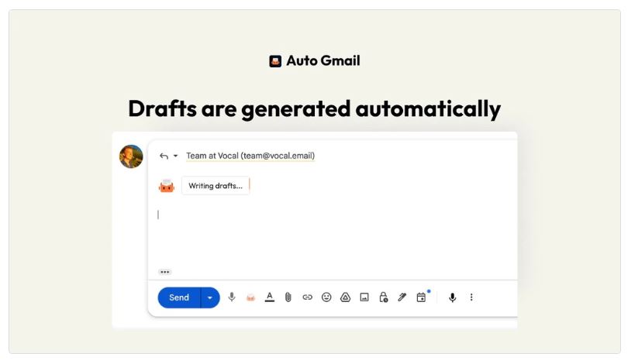The height and width of the screenshot is (364, 628).
Task: Click the Auto Gmail robot icon in toolbar
Action: pos(250,297)
